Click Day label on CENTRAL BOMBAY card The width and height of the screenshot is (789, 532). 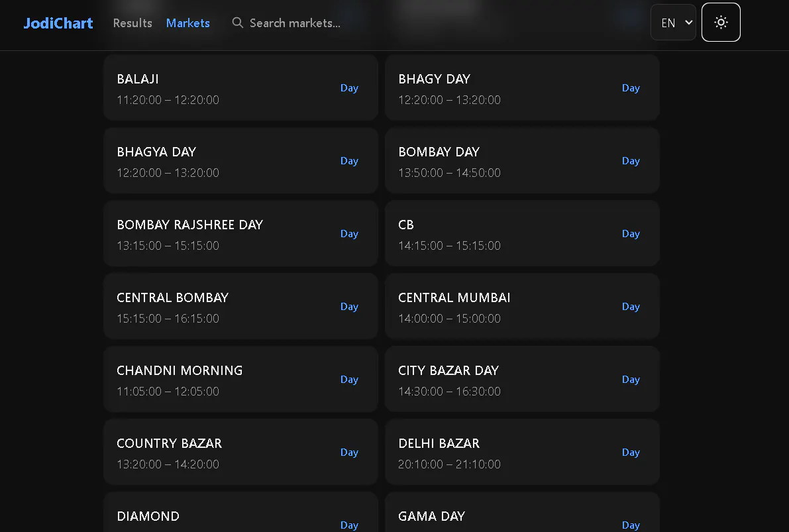click(x=349, y=307)
